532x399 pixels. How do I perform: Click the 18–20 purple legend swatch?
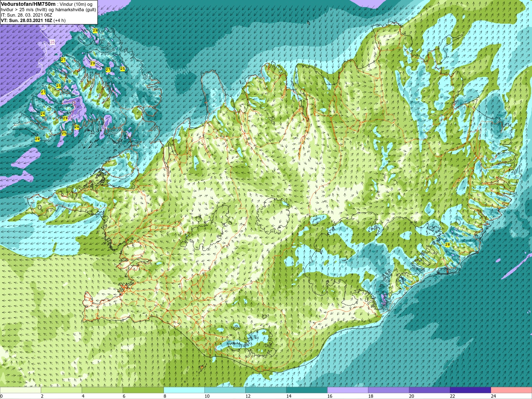[x=389, y=390]
